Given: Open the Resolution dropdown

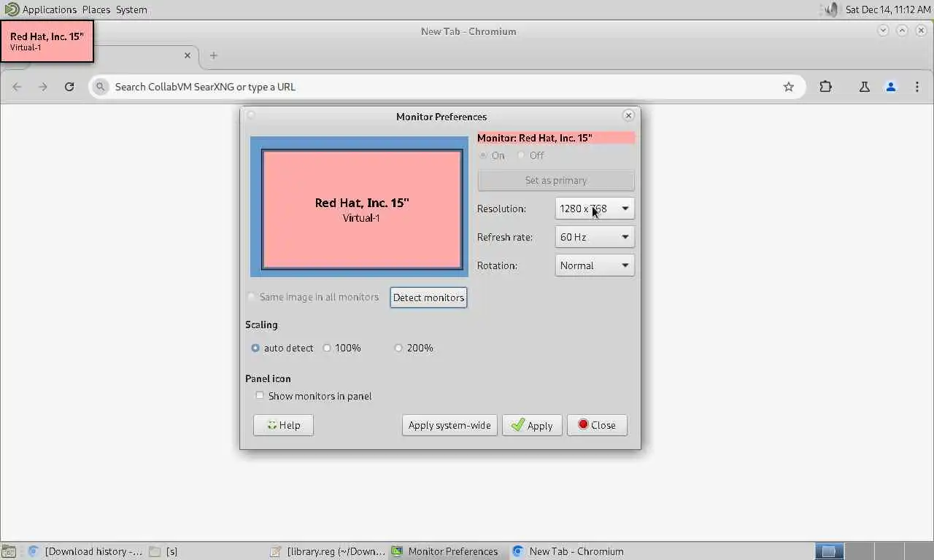Looking at the screenshot, I should tap(595, 209).
